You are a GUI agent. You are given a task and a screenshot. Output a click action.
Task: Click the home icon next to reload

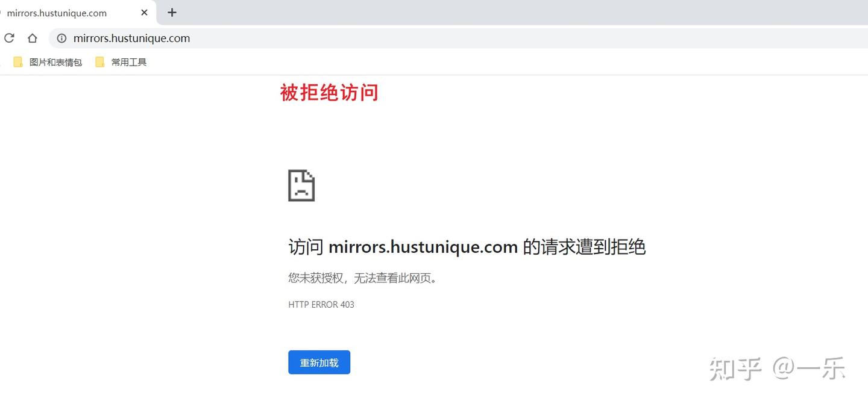[x=32, y=38]
